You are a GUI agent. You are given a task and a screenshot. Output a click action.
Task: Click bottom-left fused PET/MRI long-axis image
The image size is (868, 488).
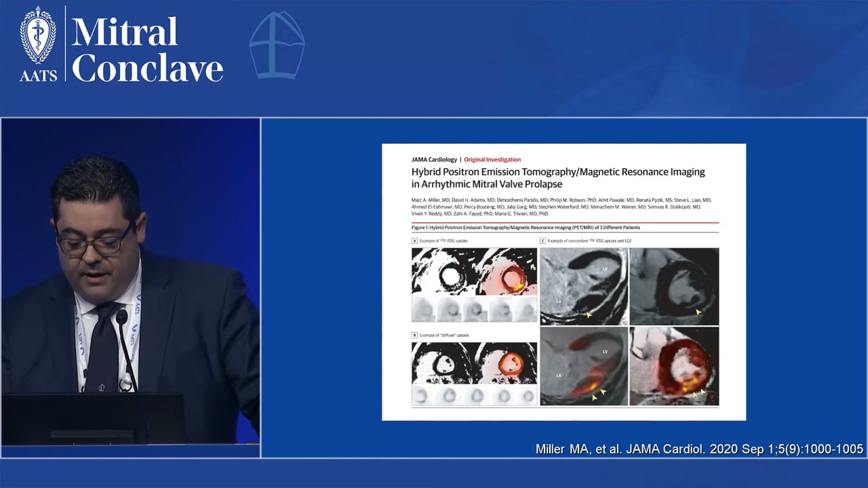point(583,366)
